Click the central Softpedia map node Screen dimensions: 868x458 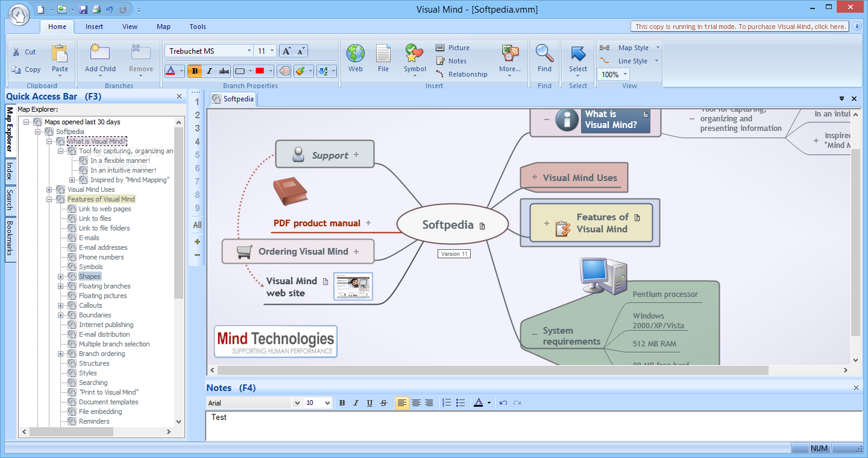click(453, 224)
